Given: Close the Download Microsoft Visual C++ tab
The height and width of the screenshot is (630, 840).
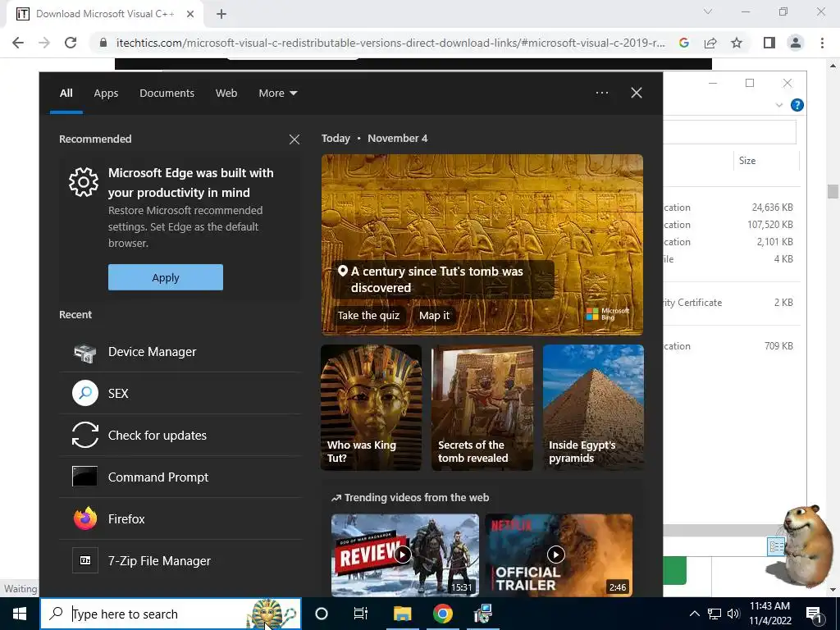Looking at the screenshot, I should pyautogui.click(x=190, y=14).
